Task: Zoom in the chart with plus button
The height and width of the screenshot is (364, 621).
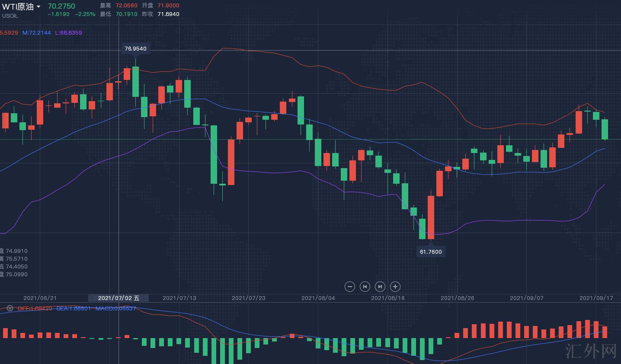Action: (x=395, y=287)
